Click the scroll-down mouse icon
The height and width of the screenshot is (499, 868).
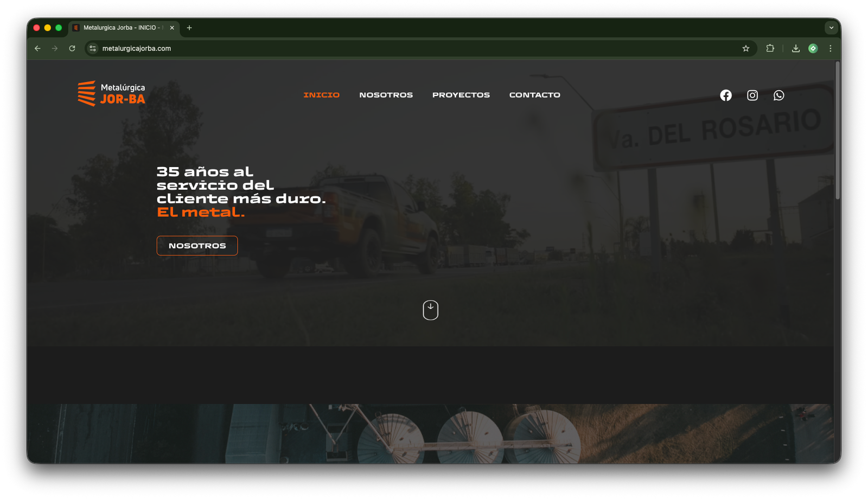(430, 310)
